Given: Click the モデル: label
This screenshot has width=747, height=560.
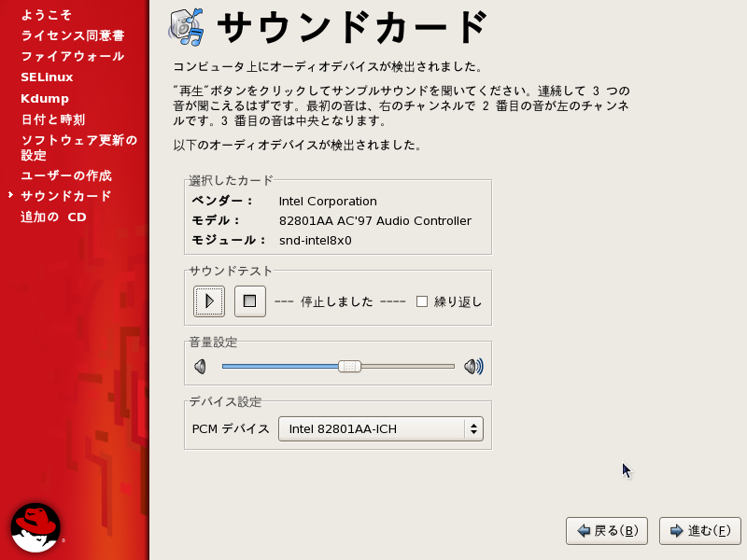Looking at the screenshot, I should click(216, 220).
